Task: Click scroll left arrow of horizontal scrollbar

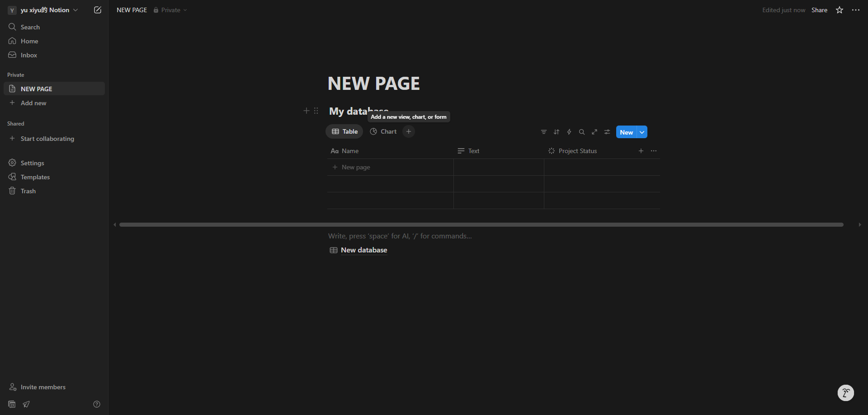Action: [114, 224]
